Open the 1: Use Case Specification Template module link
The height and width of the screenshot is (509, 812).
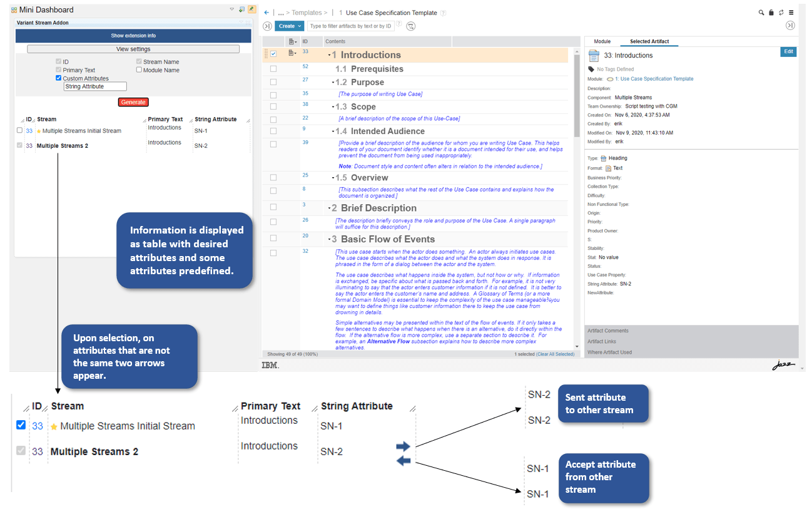coord(654,79)
